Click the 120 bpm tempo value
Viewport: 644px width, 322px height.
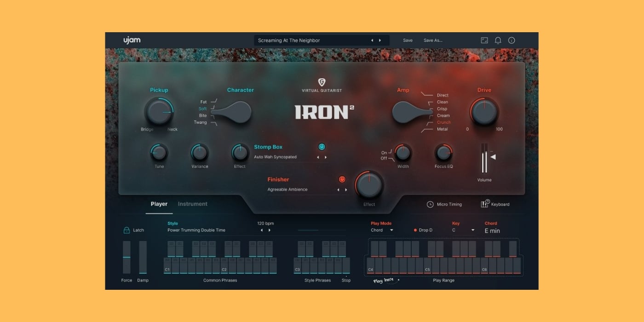265,224
